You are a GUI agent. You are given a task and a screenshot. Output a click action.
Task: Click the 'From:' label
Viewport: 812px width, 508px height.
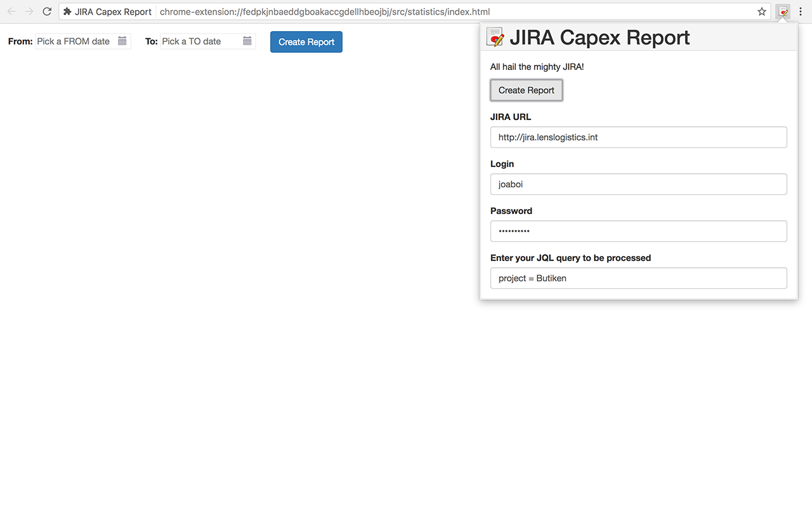click(x=20, y=41)
